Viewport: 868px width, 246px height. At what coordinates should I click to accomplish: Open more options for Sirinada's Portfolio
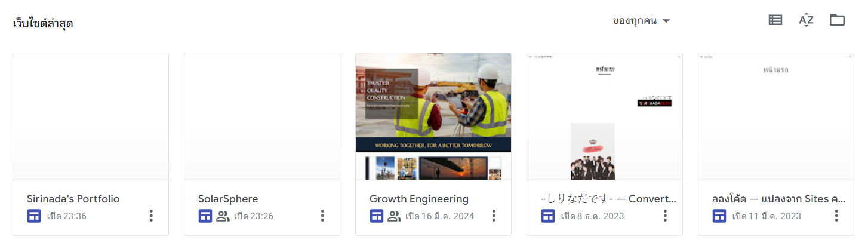[151, 216]
